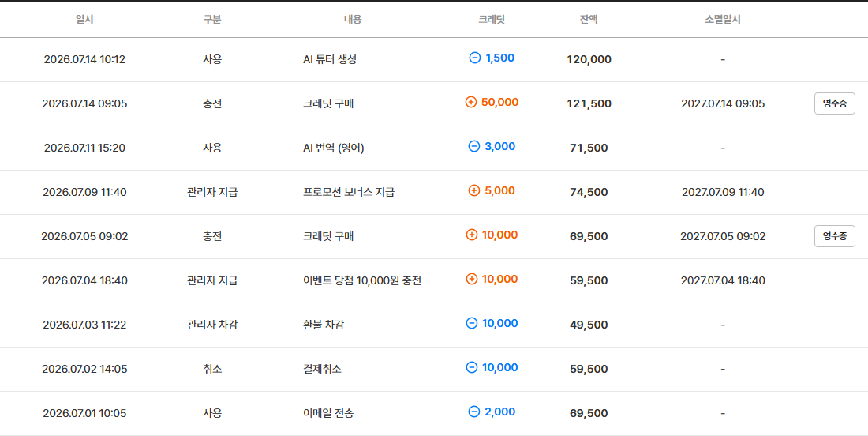Click the 내용 column header
The height and width of the screenshot is (436, 868).
click(353, 20)
